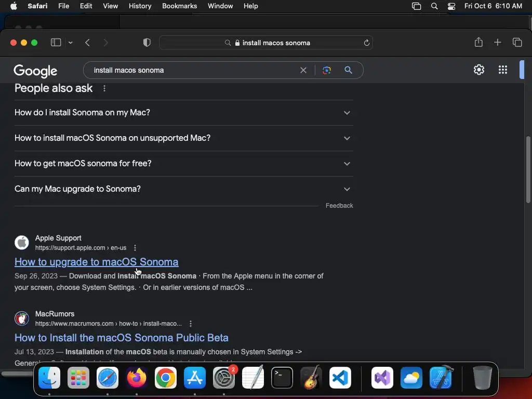
Task: Click the Google logo
Action: (35, 71)
